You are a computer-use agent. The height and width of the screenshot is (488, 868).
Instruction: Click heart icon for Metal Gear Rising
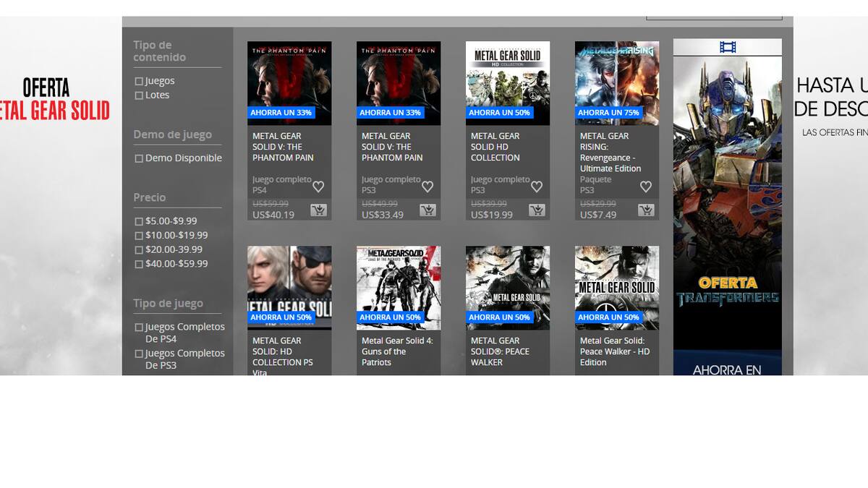pos(646,187)
